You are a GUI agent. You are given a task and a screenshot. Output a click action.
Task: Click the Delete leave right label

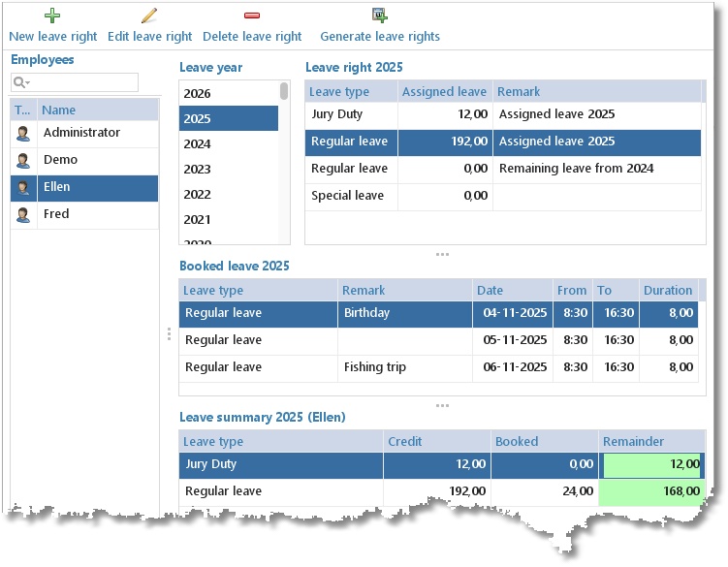[252, 36]
